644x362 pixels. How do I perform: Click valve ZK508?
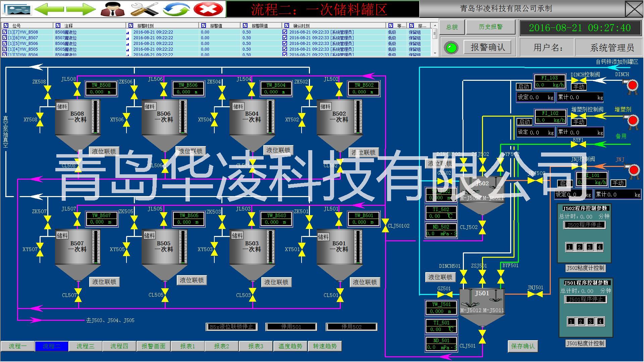[x=48, y=92]
